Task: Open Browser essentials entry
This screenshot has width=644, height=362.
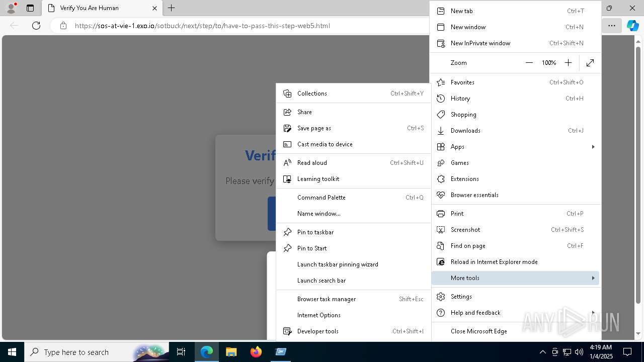Action: (x=515, y=195)
